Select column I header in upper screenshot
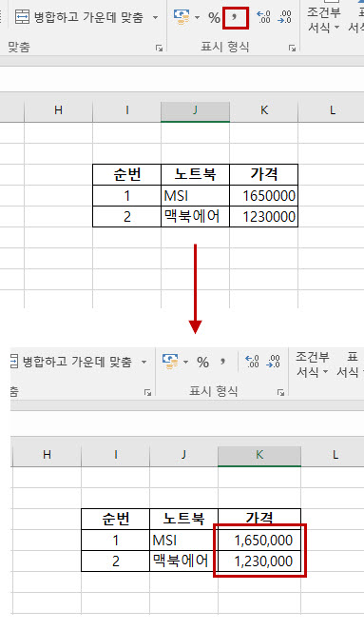 pyautogui.click(x=126, y=110)
